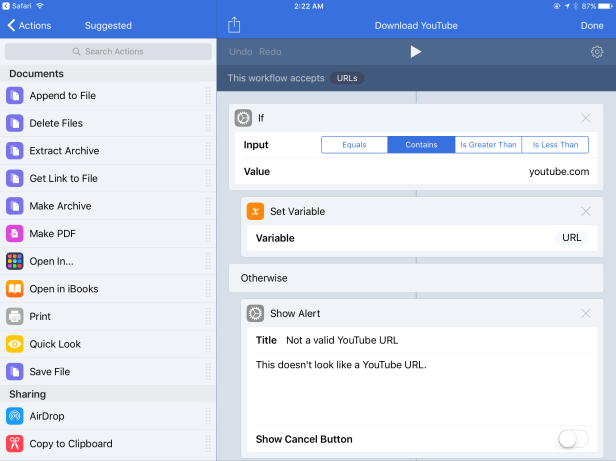Select the AirDrop action icon

click(x=15, y=416)
